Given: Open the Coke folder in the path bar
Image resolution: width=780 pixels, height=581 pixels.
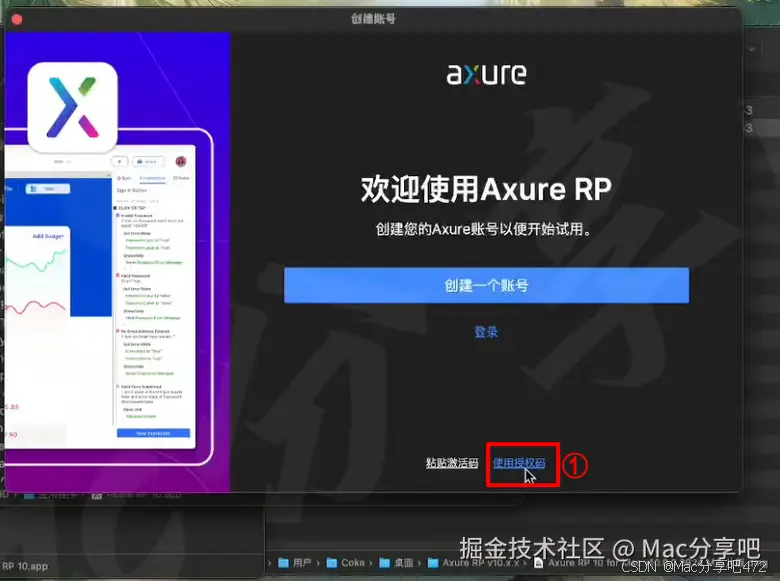Looking at the screenshot, I should 346,563.
